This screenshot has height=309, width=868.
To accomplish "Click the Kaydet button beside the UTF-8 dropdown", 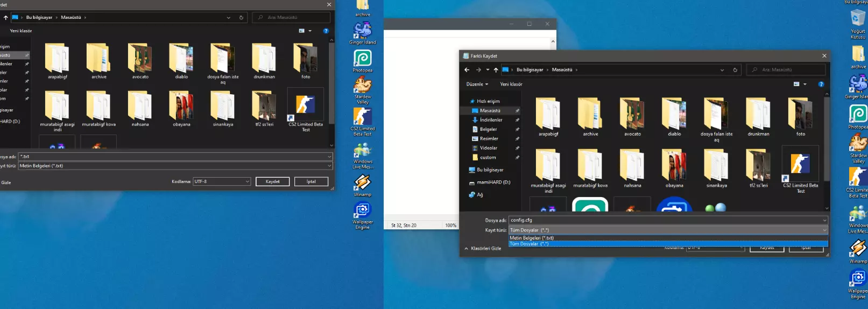I will pyautogui.click(x=272, y=181).
